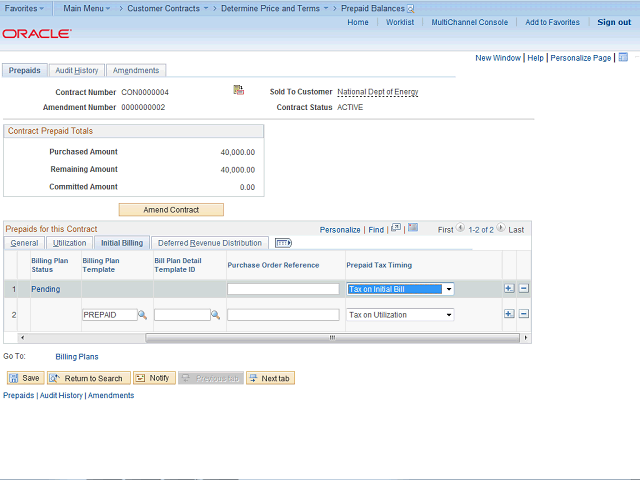Click the Show All Columns tab icon
The image size is (640, 480).
pyautogui.click(x=283, y=243)
